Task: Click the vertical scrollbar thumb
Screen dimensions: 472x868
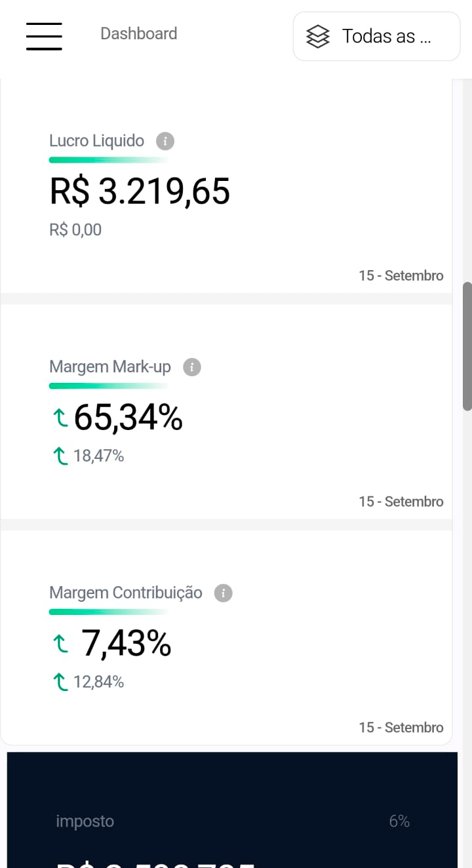Action: (467, 346)
